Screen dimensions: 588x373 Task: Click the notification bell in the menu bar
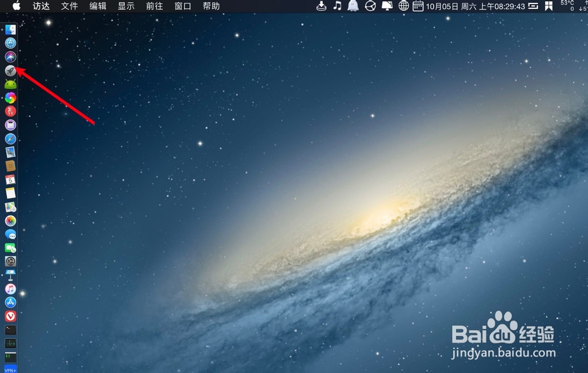click(x=386, y=6)
